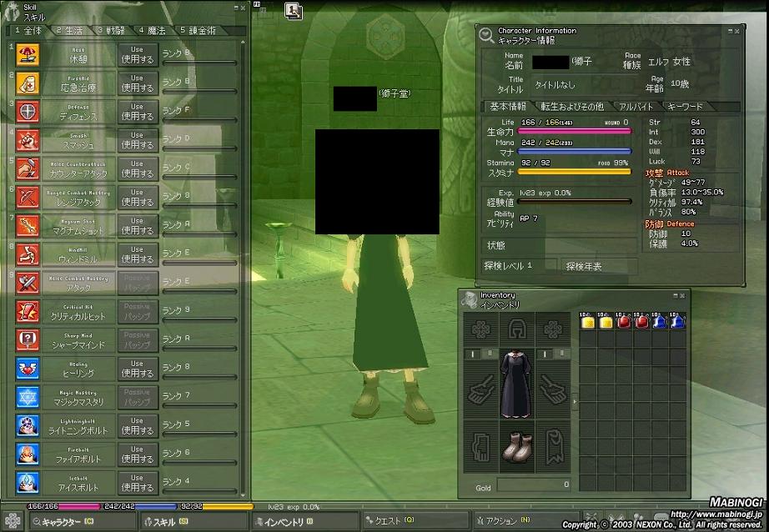Select the Healing (ヒーリング) skill icon
This screenshot has height=532, width=769.
tap(28, 369)
